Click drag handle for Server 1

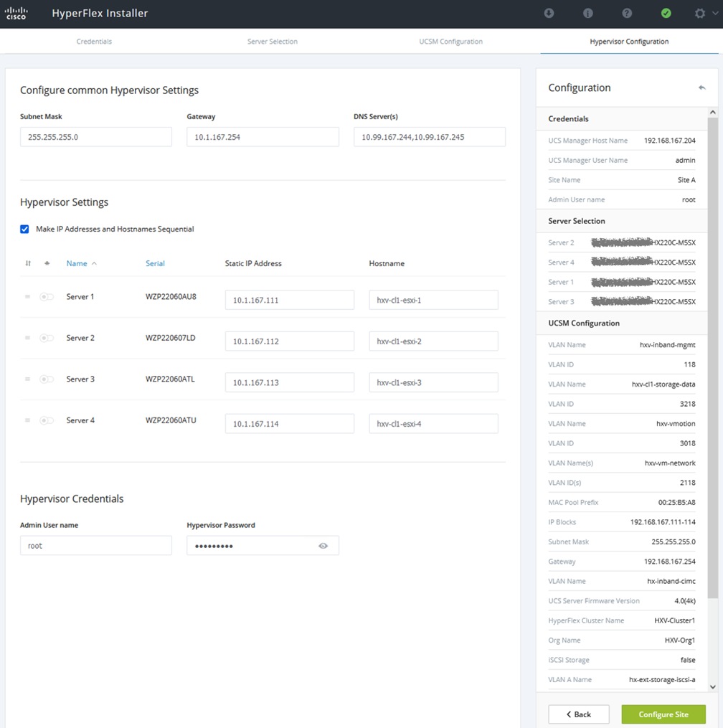pyautogui.click(x=27, y=297)
